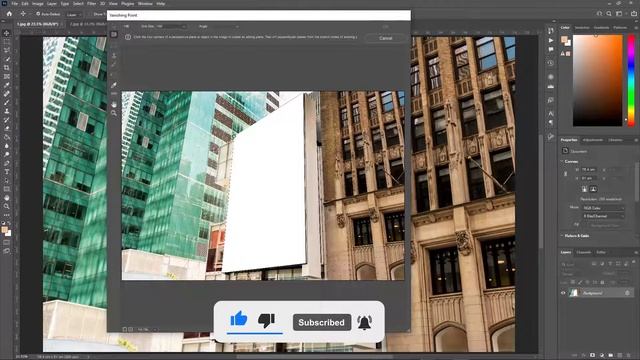640x360 pixels.
Task: Select the Lasso tool
Action: pyautogui.click(x=7, y=50)
